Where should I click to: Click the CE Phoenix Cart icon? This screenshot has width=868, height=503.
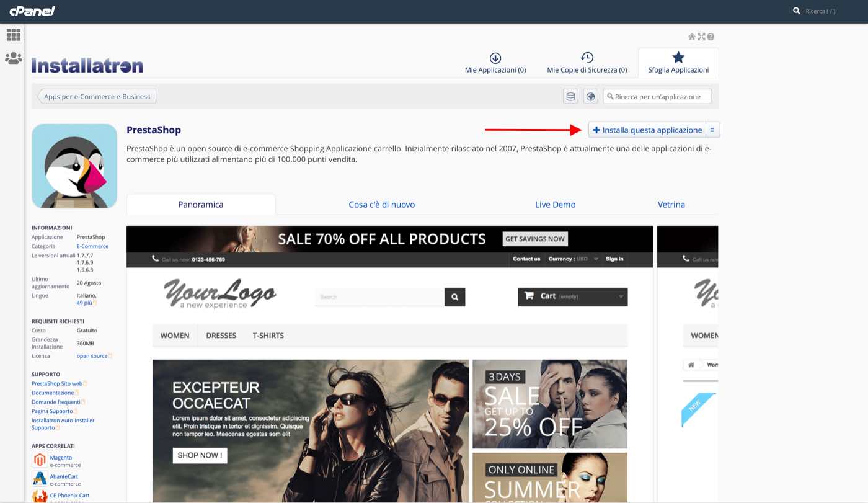pos(40,497)
